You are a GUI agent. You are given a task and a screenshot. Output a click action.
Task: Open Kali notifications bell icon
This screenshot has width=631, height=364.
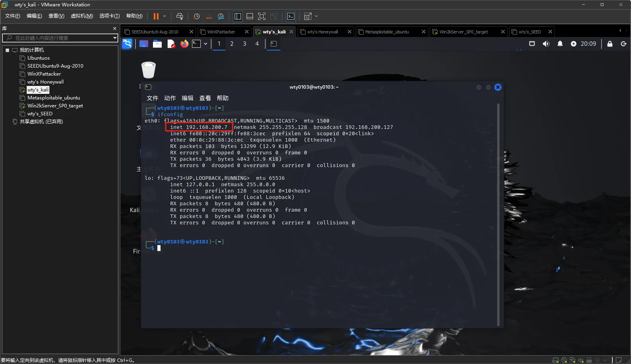pos(560,44)
